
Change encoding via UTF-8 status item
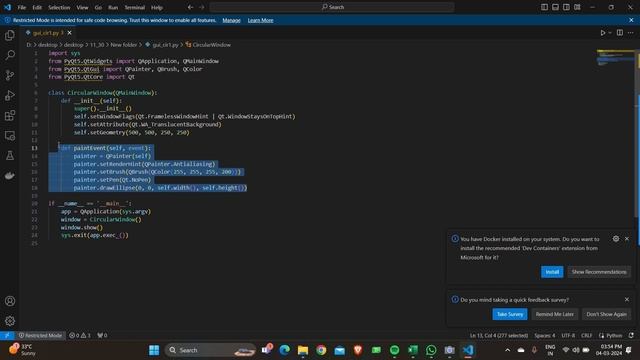tap(568, 335)
